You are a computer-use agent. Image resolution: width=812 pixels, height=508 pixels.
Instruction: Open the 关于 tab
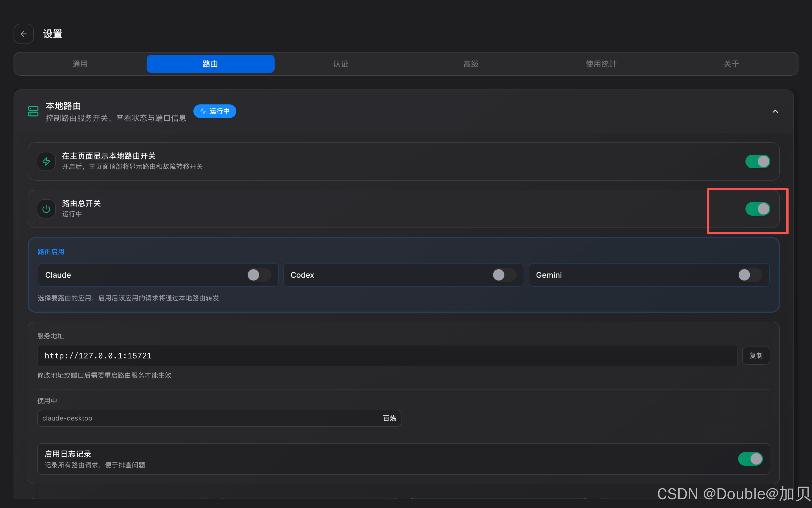(731, 64)
